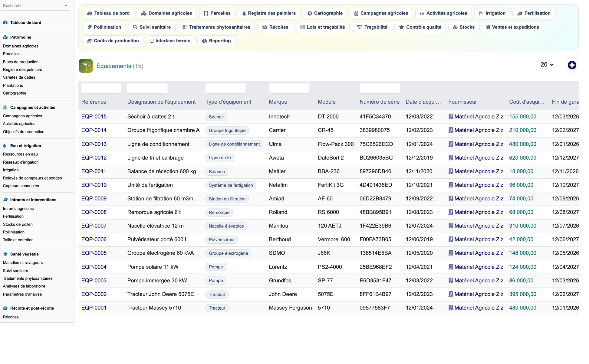Open the Interface terrain tab
Image resolution: width=589 pixels, height=364 pixels.
[x=170, y=41]
